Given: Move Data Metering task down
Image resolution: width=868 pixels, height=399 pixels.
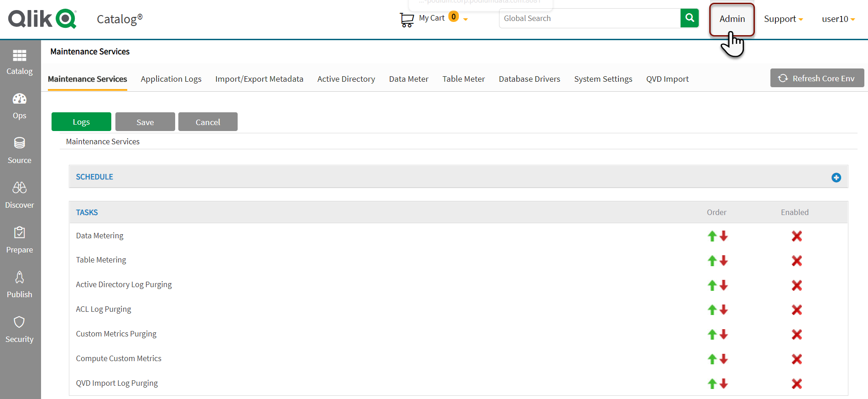Looking at the screenshot, I should coord(724,236).
